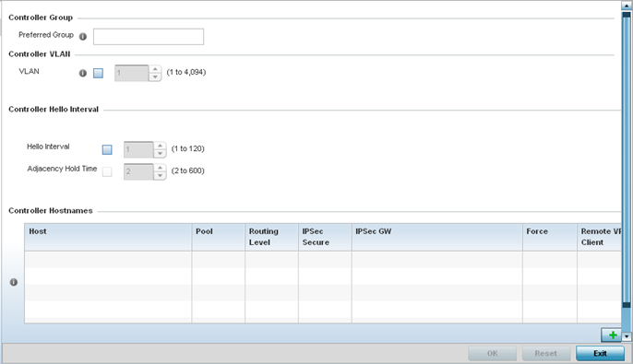Increase Hello Interval with the up arrow
This screenshot has width=633, height=364.
[x=160, y=146]
